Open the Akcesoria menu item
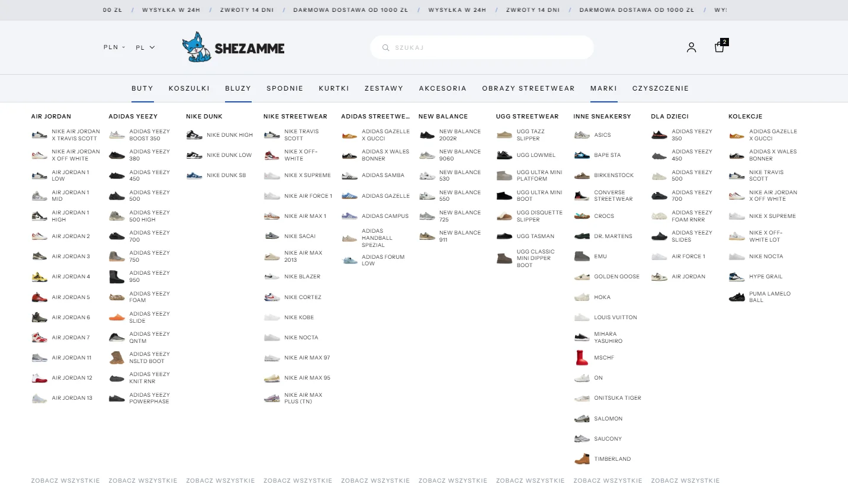This screenshot has height=504, width=848. coord(442,88)
